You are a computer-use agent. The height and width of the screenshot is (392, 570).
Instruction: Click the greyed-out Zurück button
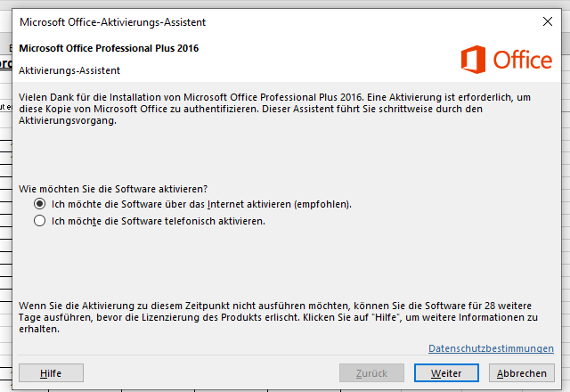pos(371,373)
